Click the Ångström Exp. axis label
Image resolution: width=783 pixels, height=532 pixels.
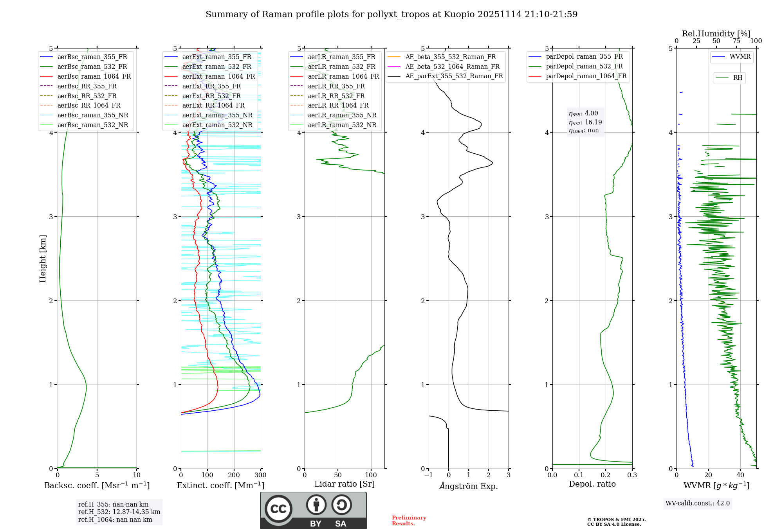coord(468,486)
